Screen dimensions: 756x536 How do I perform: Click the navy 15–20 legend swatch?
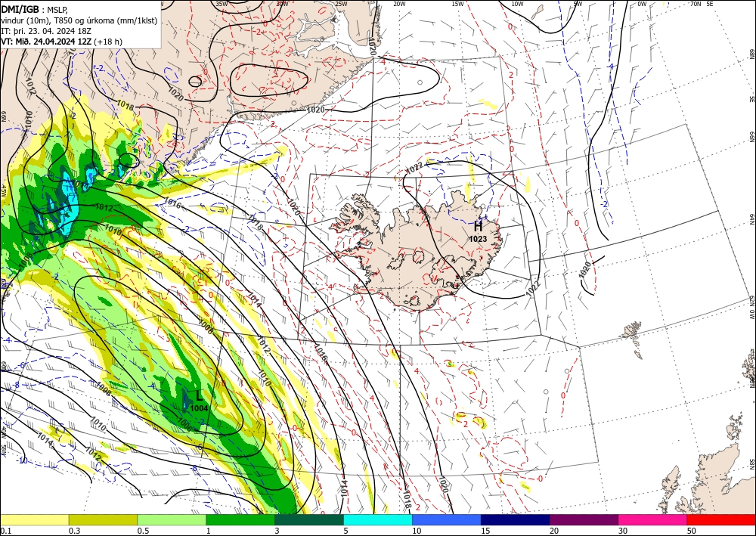[x=516, y=519]
